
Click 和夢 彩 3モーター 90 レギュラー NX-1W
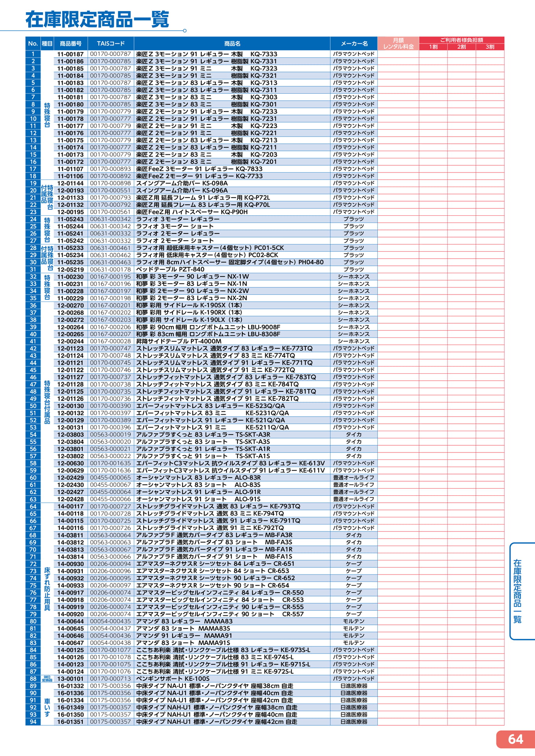(193, 276)
